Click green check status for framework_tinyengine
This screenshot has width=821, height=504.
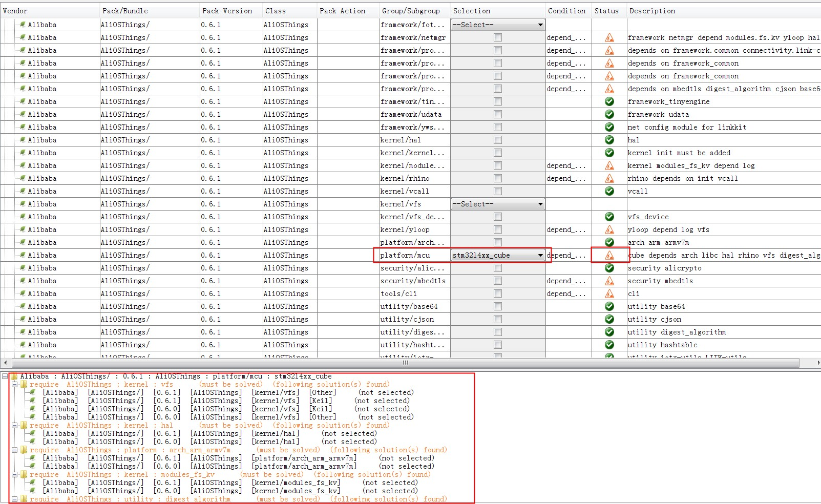tap(609, 101)
